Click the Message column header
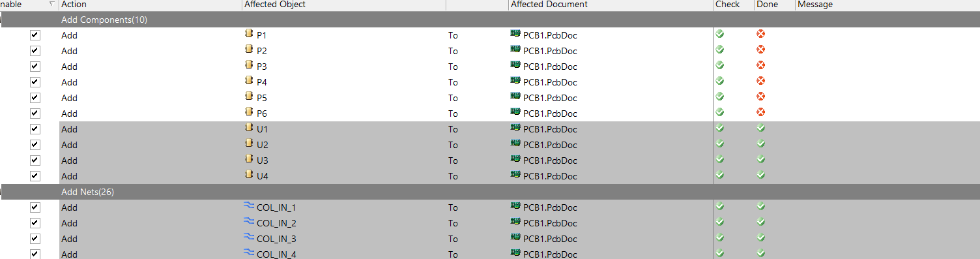Viewport: 980px width, 259px height. [x=815, y=5]
